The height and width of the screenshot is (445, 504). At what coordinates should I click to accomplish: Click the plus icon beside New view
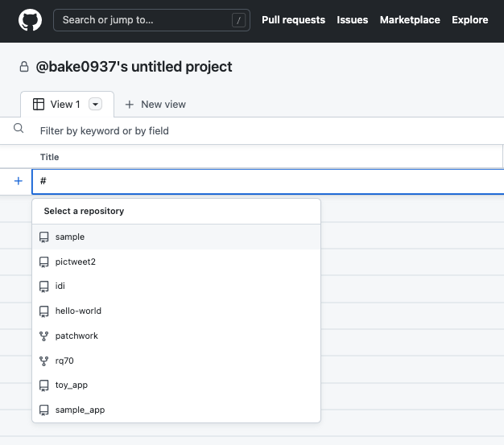click(129, 105)
